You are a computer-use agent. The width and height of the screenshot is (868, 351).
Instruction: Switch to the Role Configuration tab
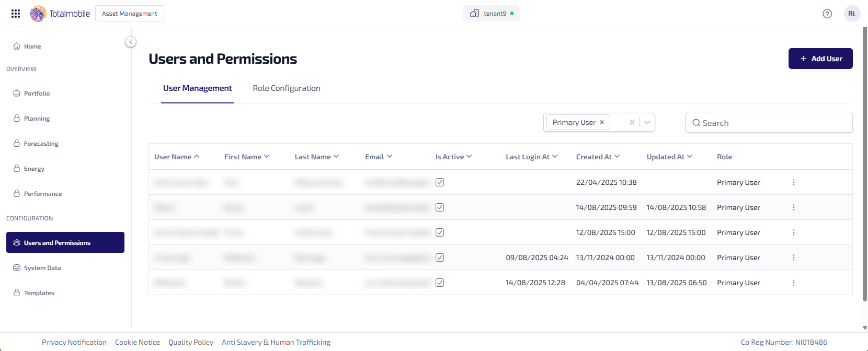287,88
